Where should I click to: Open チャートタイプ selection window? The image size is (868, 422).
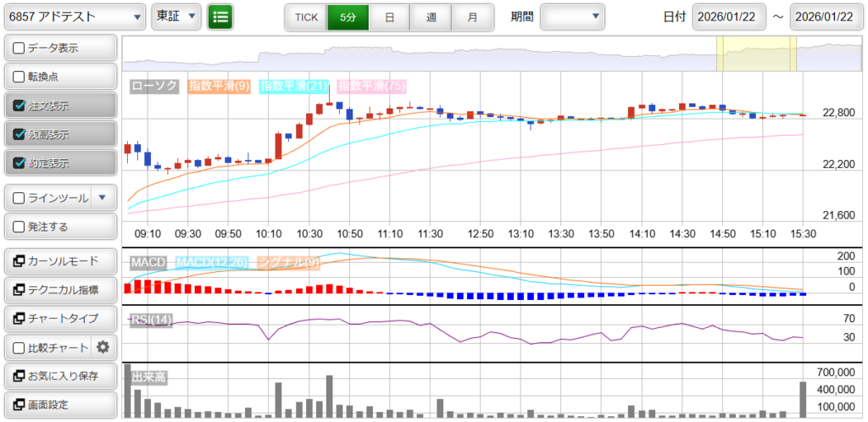pyautogui.click(x=59, y=319)
